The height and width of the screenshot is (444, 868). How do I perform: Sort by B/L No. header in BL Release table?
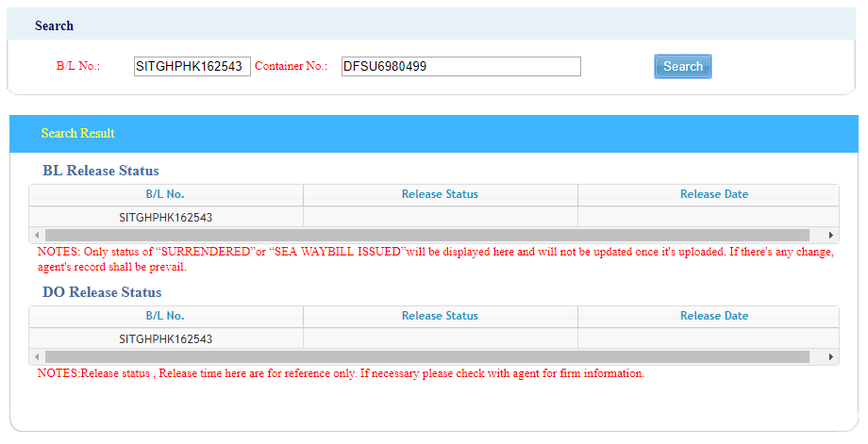click(165, 194)
